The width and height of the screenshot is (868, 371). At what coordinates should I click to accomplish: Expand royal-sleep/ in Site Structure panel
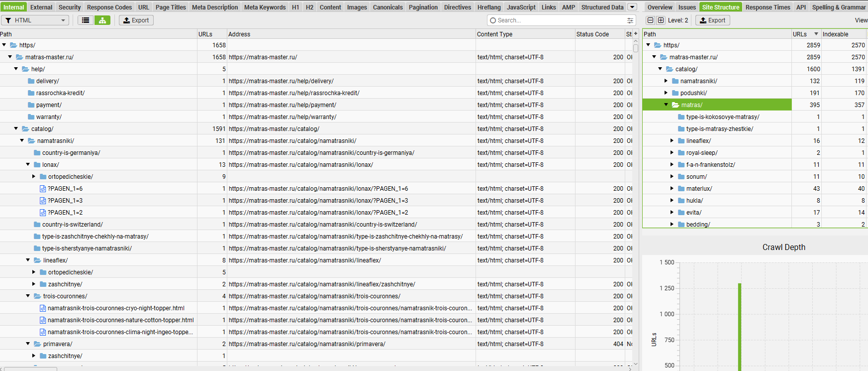click(x=672, y=152)
